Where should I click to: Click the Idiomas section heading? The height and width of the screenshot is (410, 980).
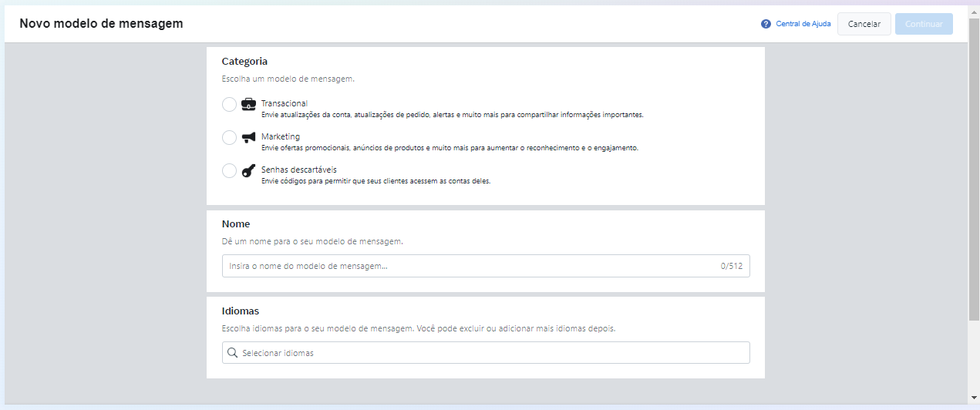[x=241, y=311]
